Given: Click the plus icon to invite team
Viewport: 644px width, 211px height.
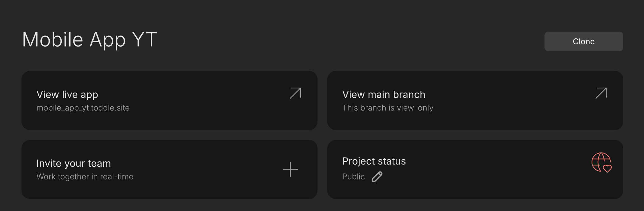Looking at the screenshot, I should pos(290,169).
